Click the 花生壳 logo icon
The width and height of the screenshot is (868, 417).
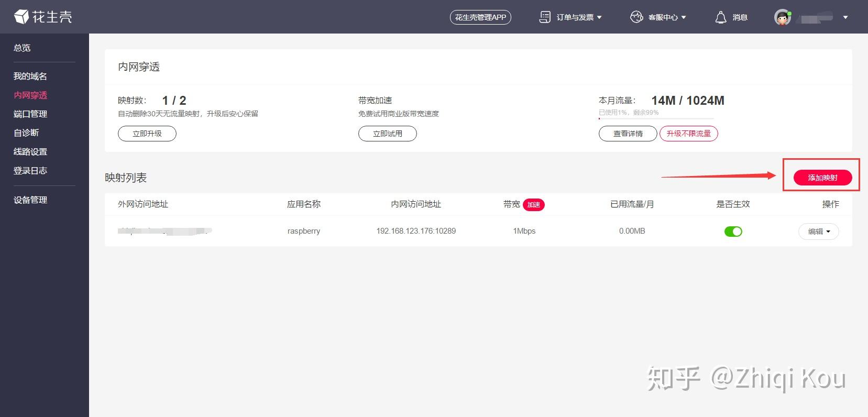click(x=21, y=17)
